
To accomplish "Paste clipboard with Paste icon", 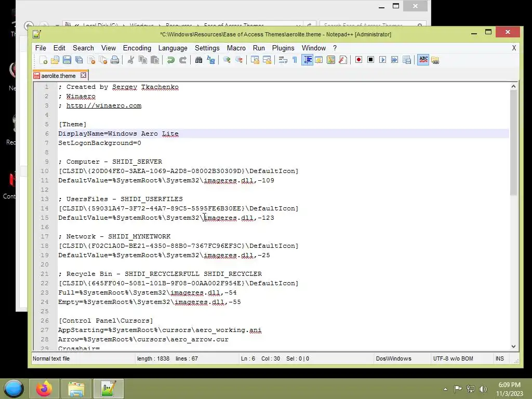I will point(155,60).
